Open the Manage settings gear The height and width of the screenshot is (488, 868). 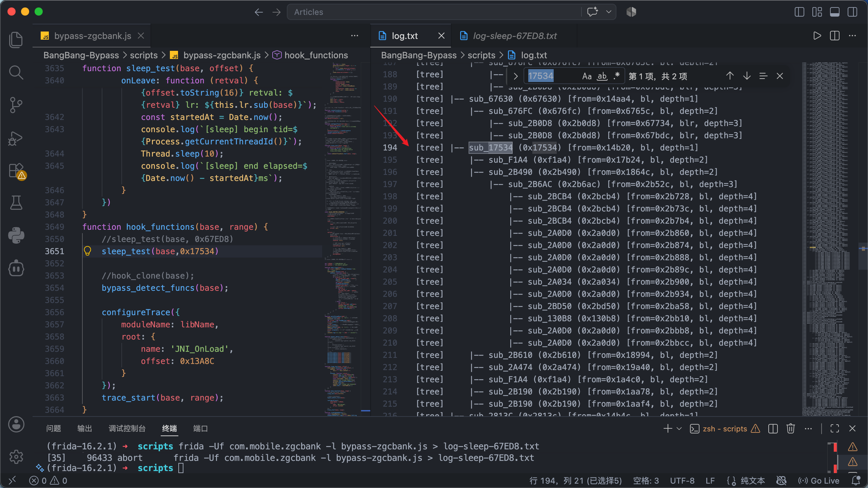click(x=16, y=456)
